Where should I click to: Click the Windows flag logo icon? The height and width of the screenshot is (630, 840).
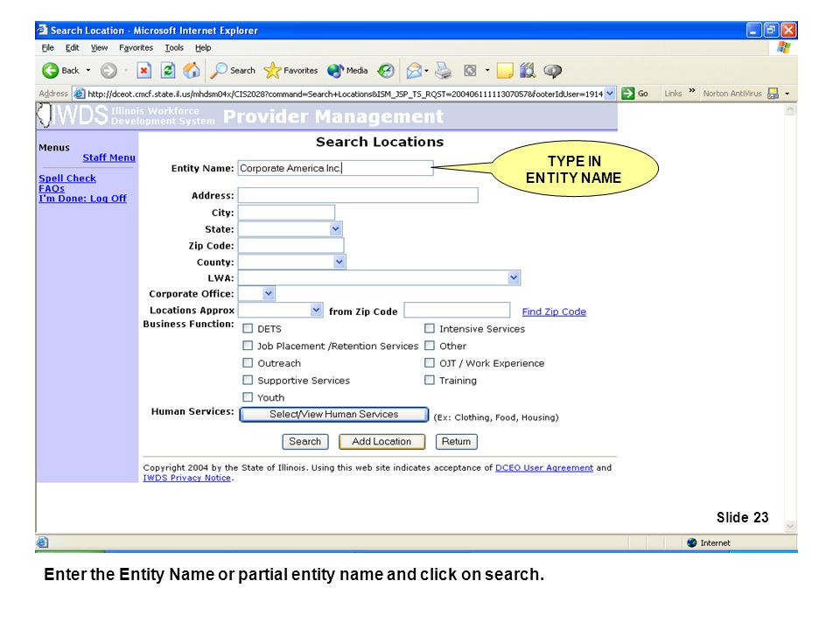tap(784, 47)
